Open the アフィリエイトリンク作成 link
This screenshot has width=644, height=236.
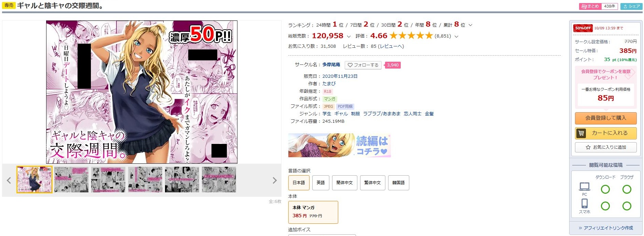coord(605,228)
